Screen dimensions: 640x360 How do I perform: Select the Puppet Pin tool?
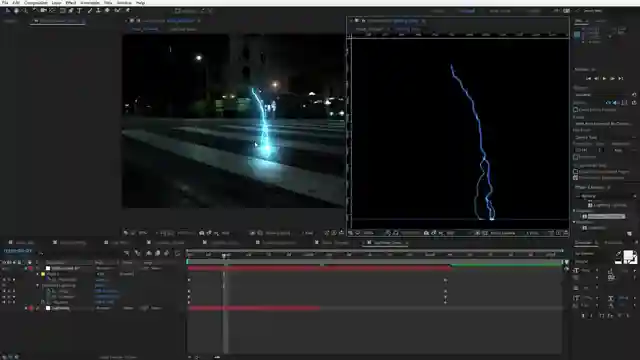tap(127, 11)
